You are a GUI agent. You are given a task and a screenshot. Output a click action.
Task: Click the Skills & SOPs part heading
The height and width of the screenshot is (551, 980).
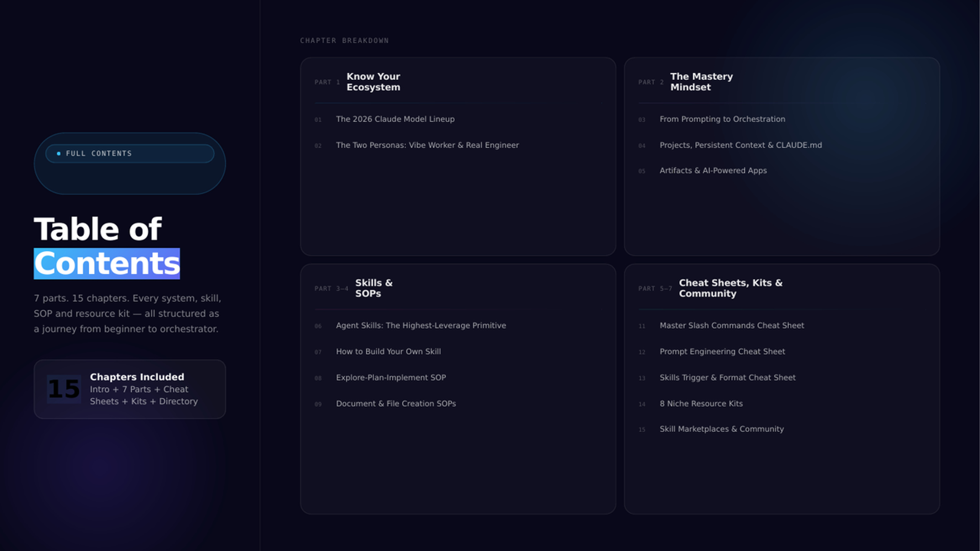click(x=374, y=288)
